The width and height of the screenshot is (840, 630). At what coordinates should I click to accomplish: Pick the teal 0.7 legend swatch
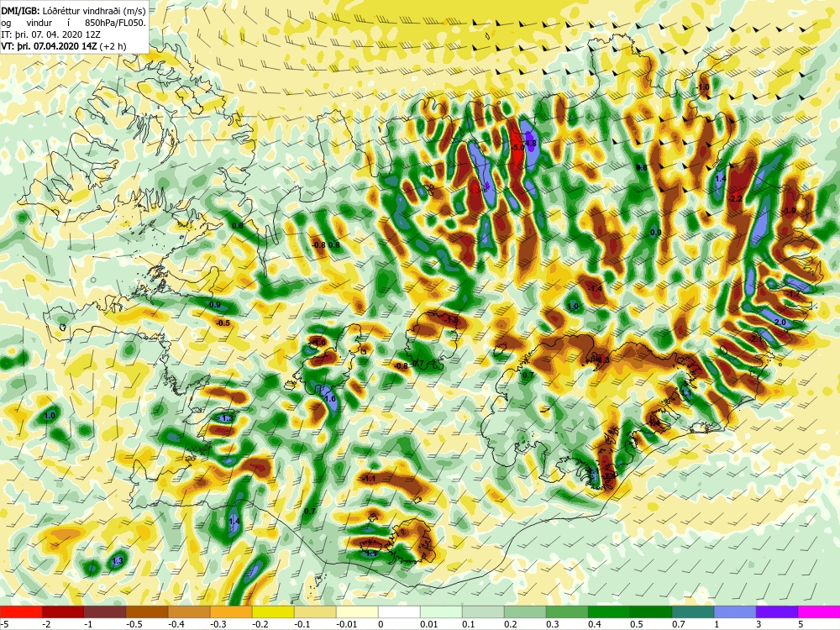point(693,612)
